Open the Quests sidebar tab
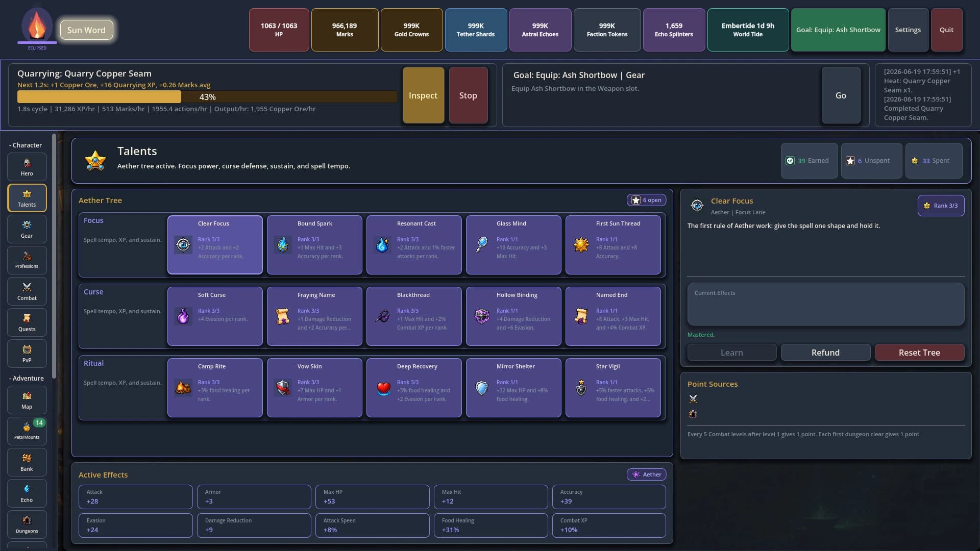 pos(27,322)
